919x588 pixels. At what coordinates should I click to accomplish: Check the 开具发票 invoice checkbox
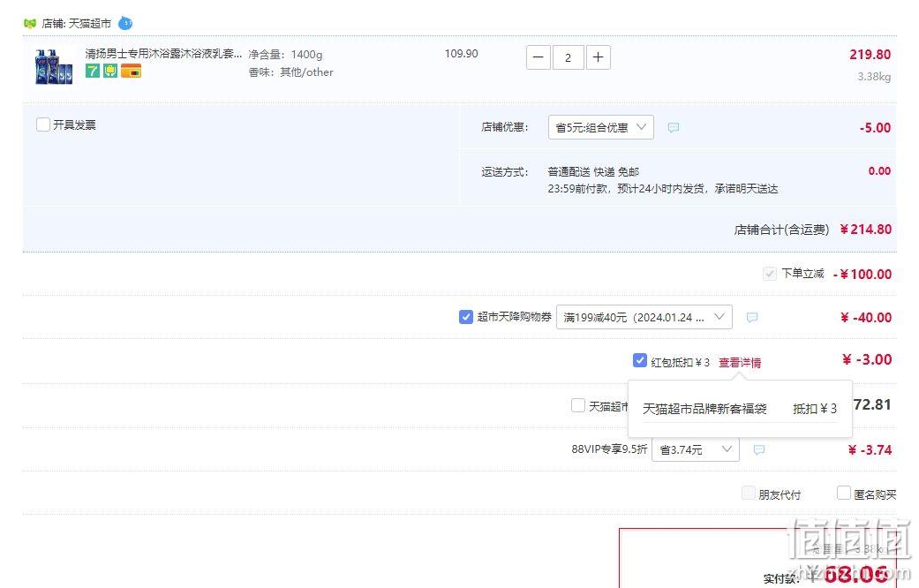tap(43, 124)
